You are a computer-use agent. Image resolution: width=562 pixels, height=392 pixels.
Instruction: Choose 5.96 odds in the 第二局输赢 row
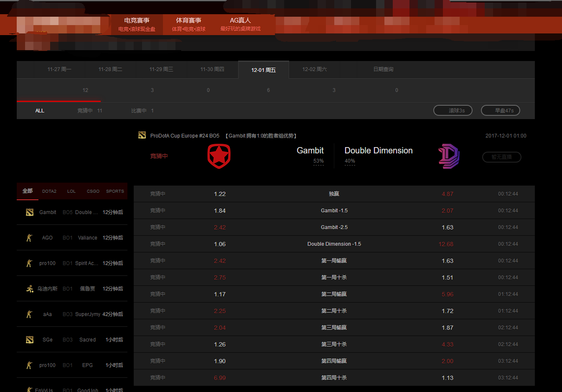pyautogui.click(x=448, y=294)
